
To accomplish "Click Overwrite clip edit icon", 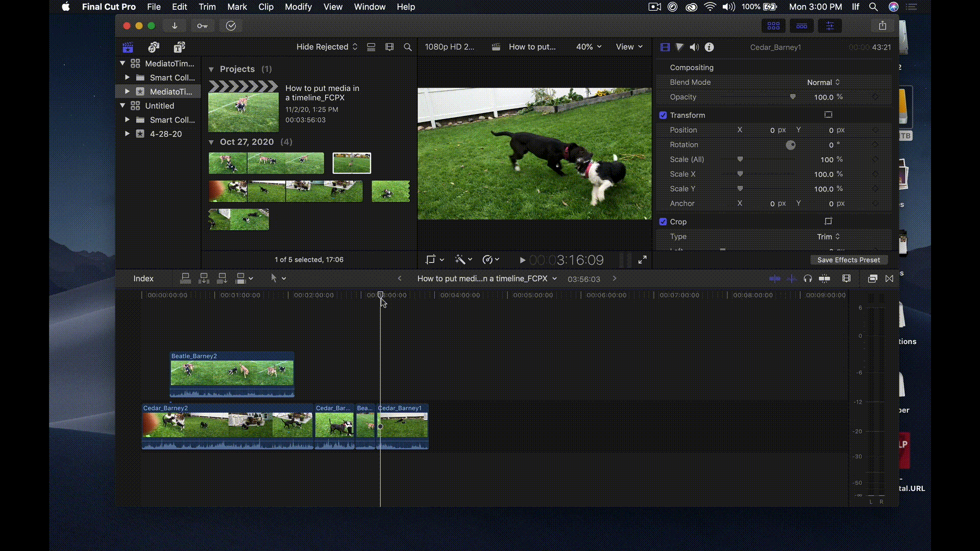I will pos(241,278).
